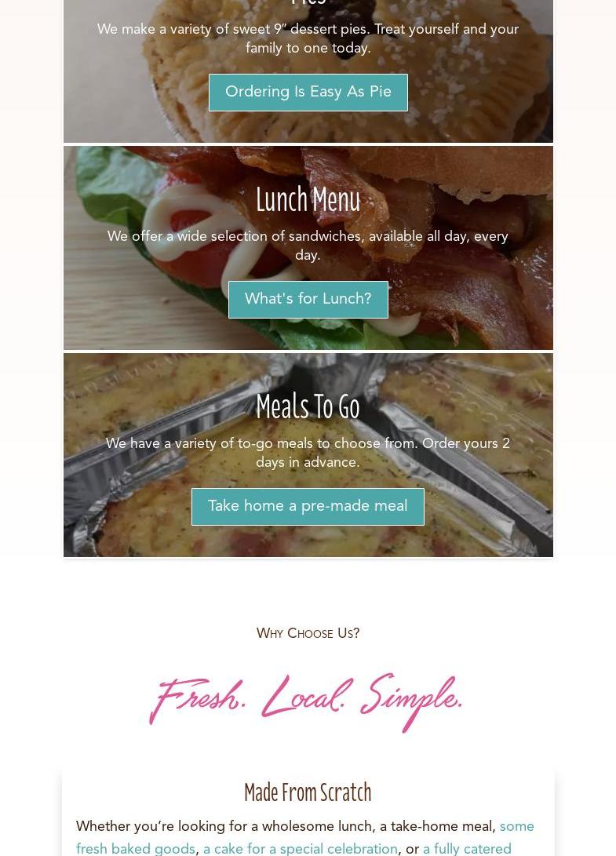Follow the a fully catered link
The width and height of the screenshot is (616, 856).
(x=467, y=849)
